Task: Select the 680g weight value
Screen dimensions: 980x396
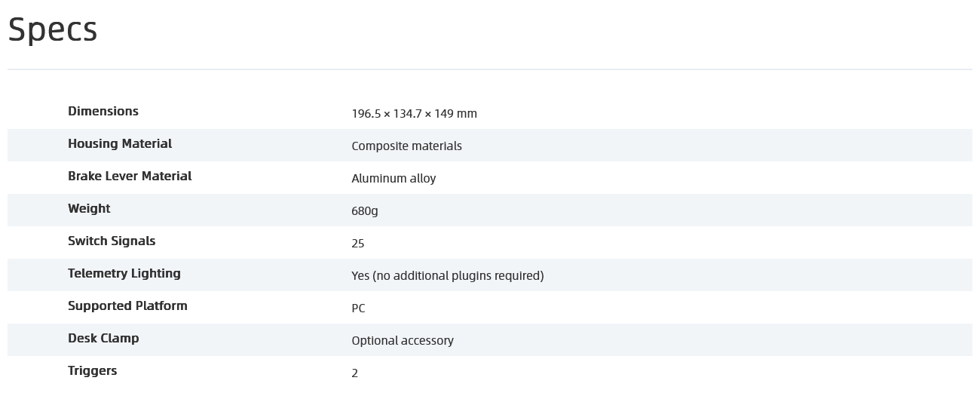Action: pyautogui.click(x=365, y=211)
